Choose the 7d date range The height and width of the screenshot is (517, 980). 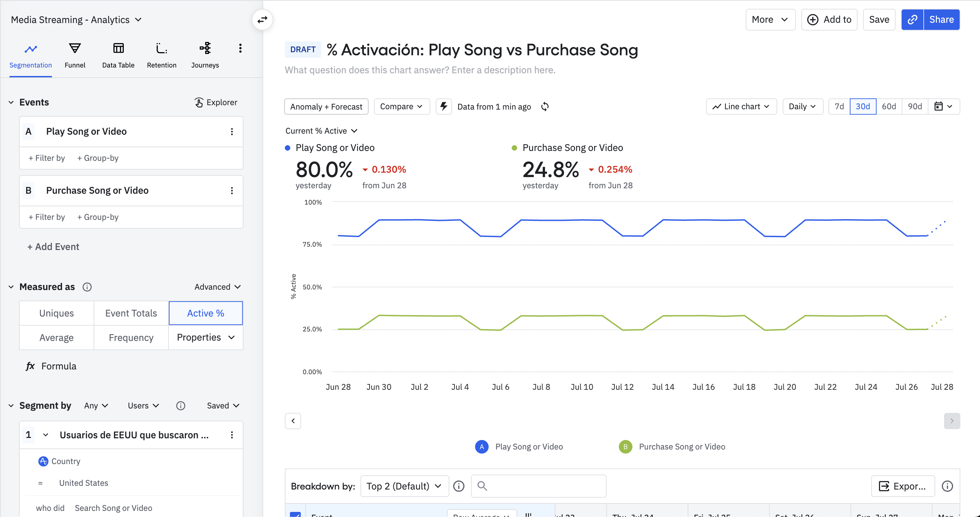(839, 107)
